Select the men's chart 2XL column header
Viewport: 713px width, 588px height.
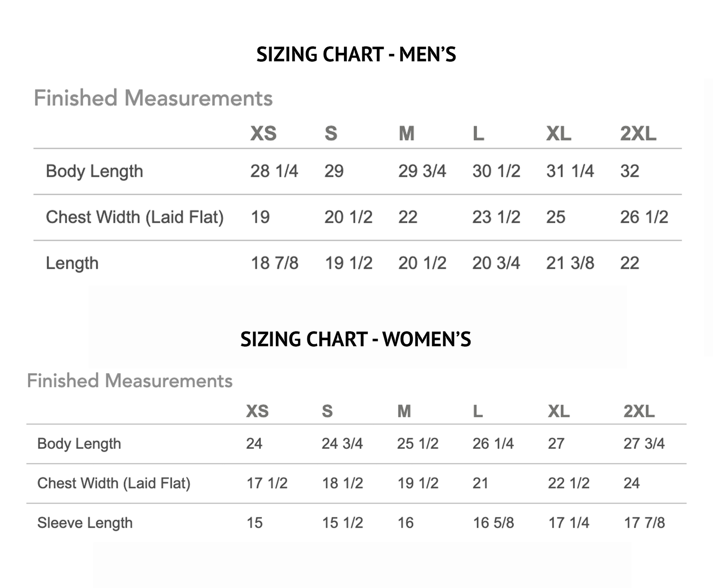tap(638, 133)
